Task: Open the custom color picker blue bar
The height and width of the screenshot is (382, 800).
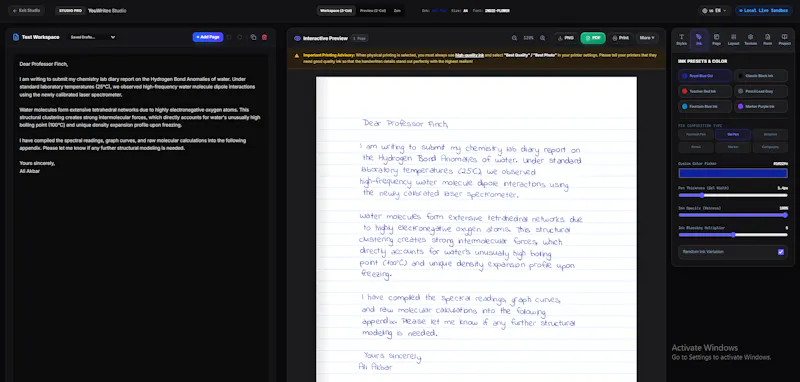Action: click(x=733, y=173)
